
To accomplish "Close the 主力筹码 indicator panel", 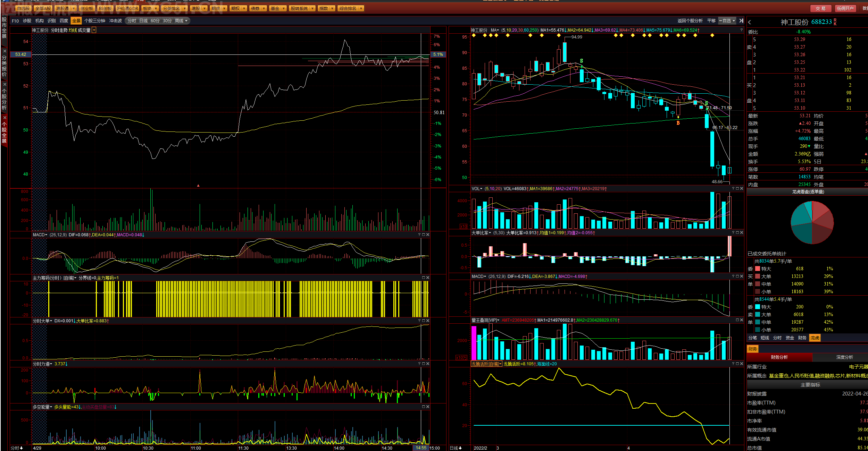I will (428, 278).
